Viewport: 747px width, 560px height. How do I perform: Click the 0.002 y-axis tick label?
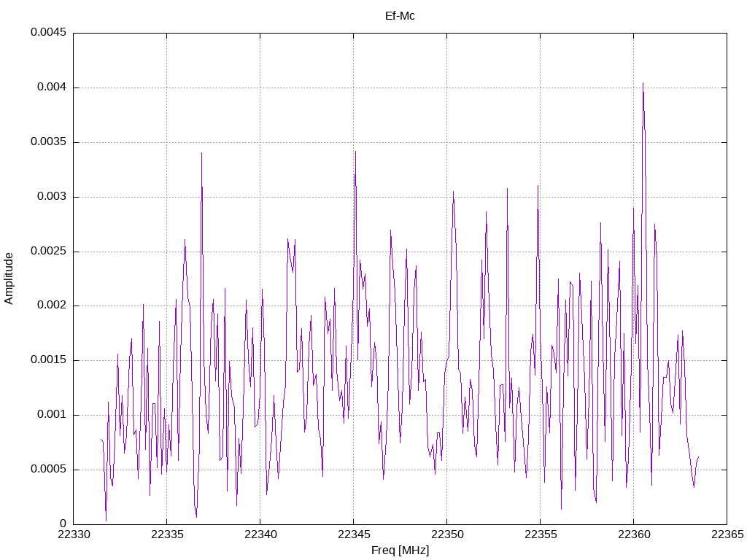52,306
